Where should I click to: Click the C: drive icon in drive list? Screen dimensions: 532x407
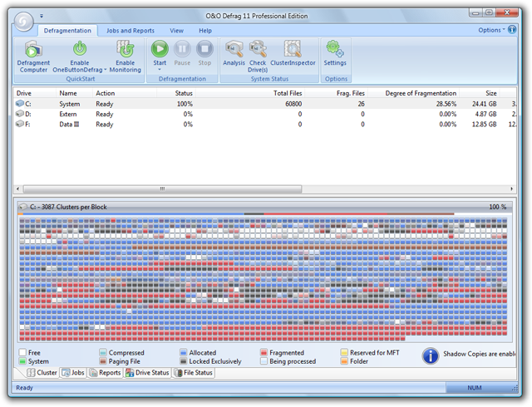pos(20,103)
